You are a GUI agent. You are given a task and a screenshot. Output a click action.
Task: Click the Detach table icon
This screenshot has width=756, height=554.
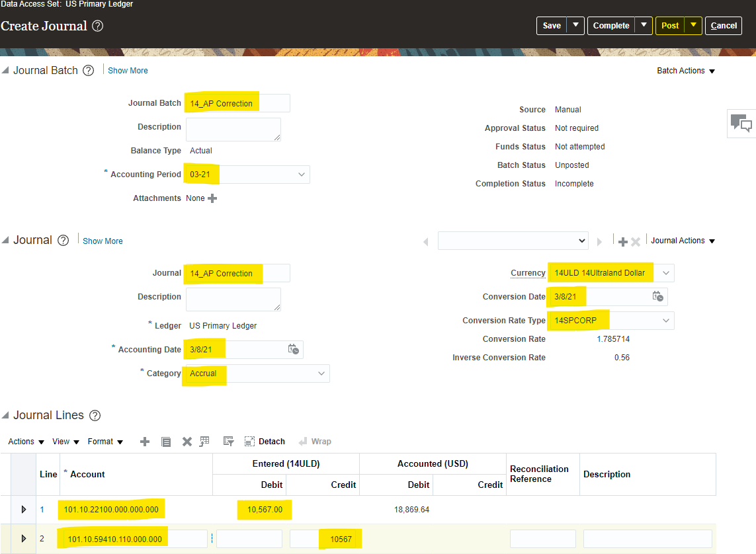[x=265, y=442]
